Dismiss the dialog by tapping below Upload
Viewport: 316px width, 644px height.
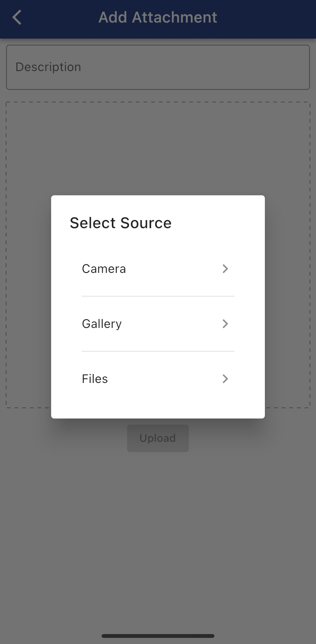pos(158,497)
